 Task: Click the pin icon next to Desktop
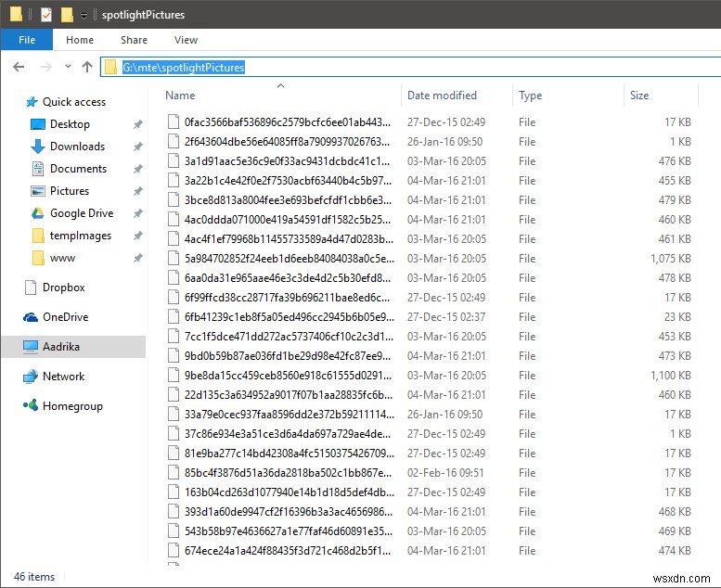coord(138,124)
